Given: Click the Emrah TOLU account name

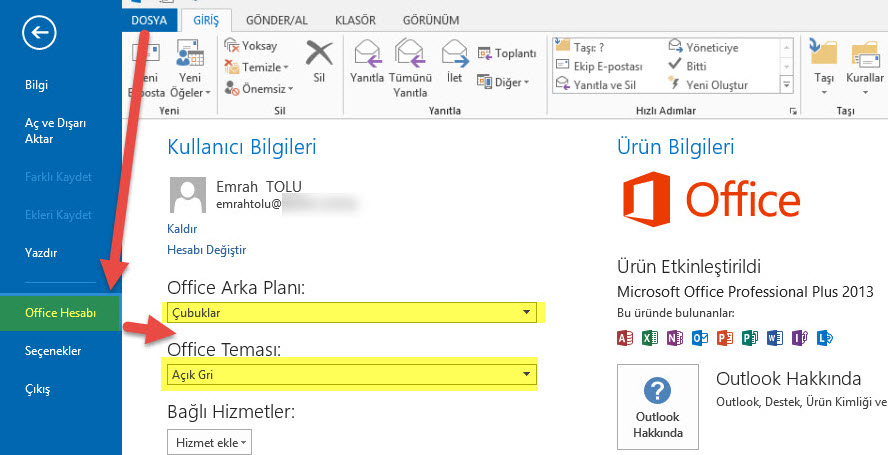Looking at the screenshot, I should (259, 186).
